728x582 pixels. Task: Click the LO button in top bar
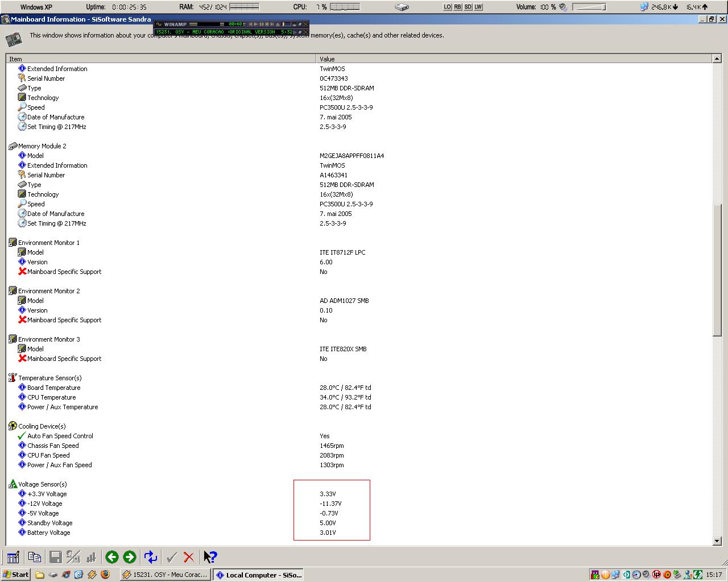click(x=448, y=7)
